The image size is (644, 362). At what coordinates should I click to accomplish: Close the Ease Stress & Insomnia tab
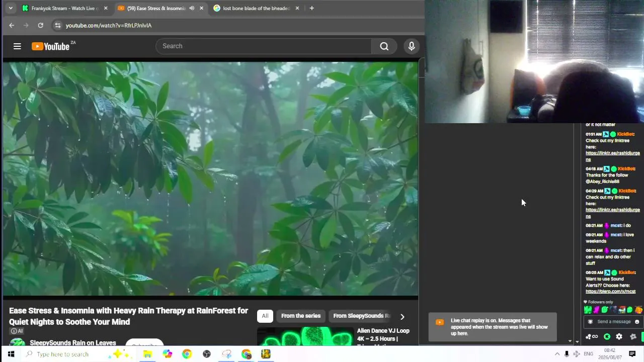[201, 8]
